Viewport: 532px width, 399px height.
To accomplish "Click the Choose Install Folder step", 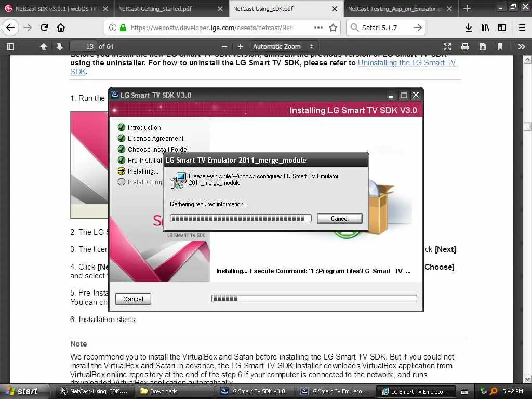I will pos(158,149).
